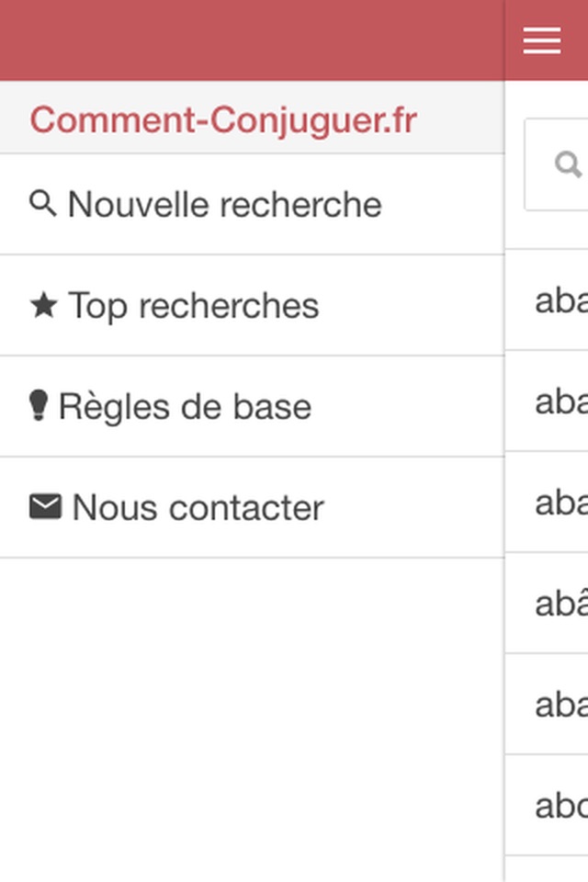Click the red header bar above the site title
The width and height of the screenshot is (588, 882).
click(x=252, y=40)
